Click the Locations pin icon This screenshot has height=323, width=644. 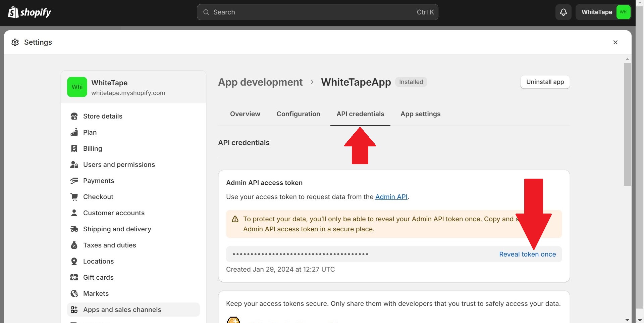click(x=74, y=261)
